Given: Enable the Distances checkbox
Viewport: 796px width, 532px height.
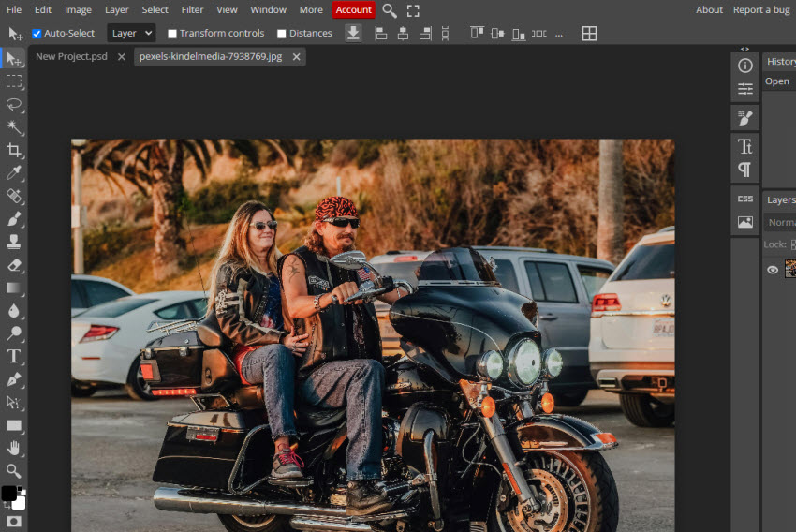Looking at the screenshot, I should tap(282, 34).
